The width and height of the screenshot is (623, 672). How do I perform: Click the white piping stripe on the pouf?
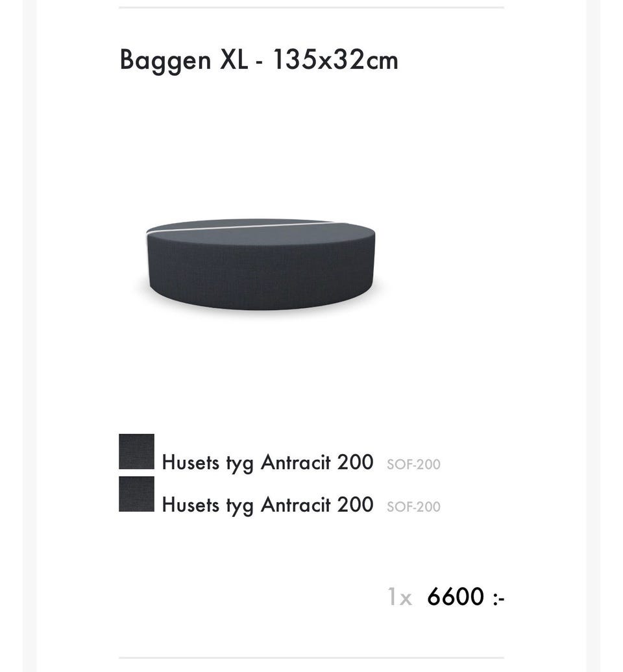(x=240, y=227)
